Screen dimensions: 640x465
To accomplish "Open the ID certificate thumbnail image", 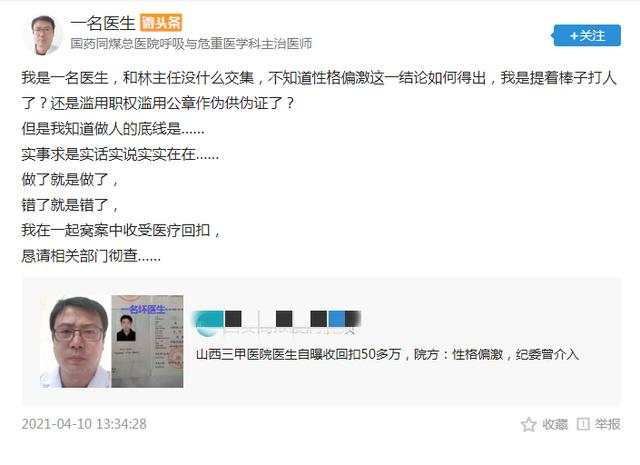I will [x=147, y=341].
